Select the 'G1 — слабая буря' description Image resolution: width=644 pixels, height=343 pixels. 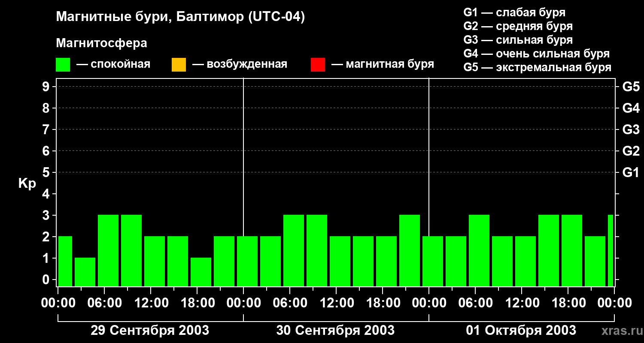pyautogui.click(x=514, y=12)
